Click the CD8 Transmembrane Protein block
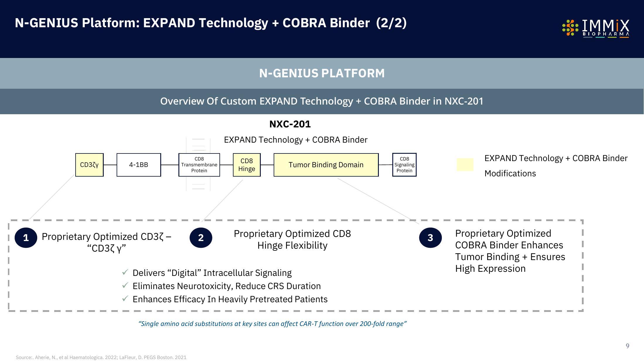The width and height of the screenshot is (644, 362). (x=199, y=165)
